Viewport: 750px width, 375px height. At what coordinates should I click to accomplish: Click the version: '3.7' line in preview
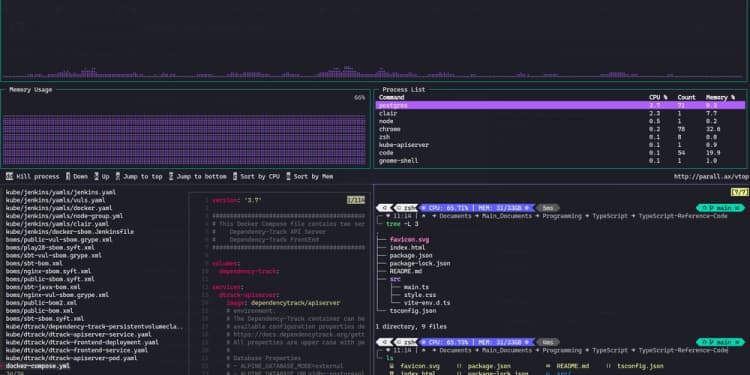tap(237, 200)
